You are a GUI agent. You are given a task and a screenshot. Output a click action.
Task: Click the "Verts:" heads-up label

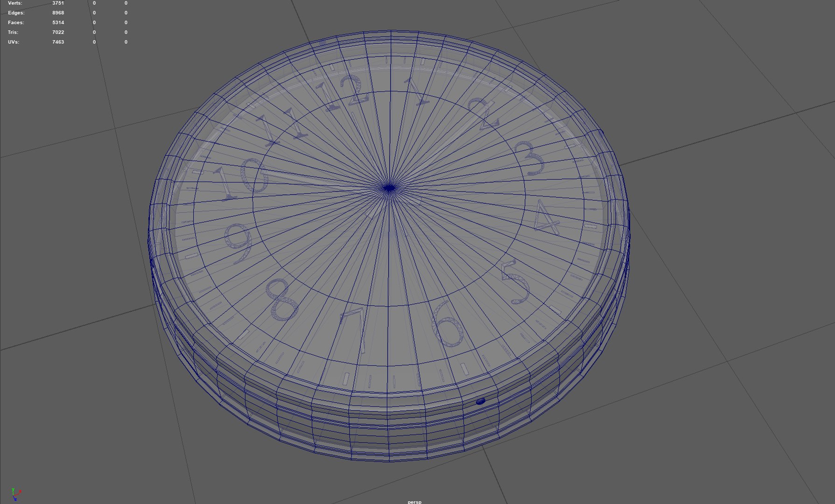pyautogui.click(x=15, y=3)
